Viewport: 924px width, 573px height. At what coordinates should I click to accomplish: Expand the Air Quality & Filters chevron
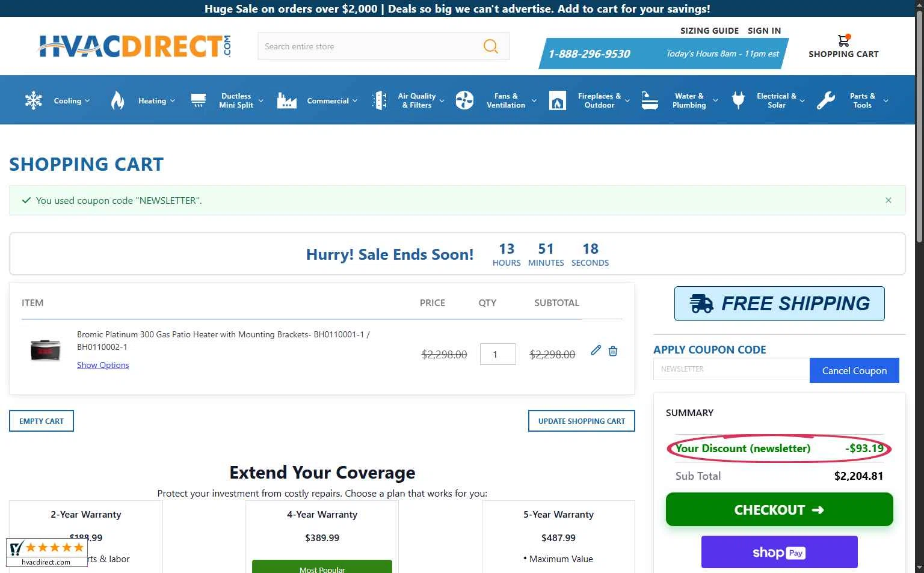(442, 101)
